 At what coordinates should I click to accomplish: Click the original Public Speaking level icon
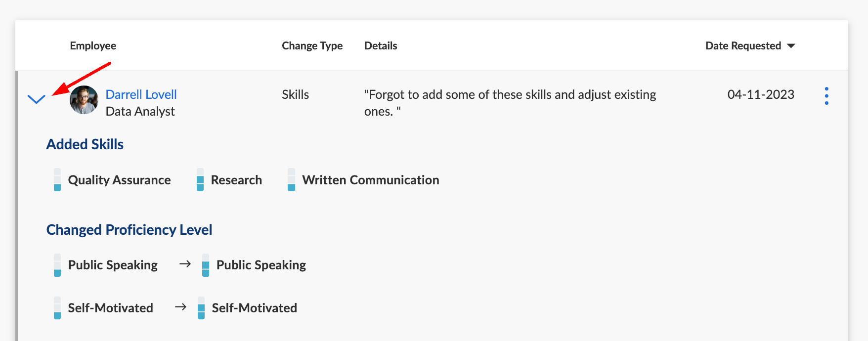click(x=57, y=265)
